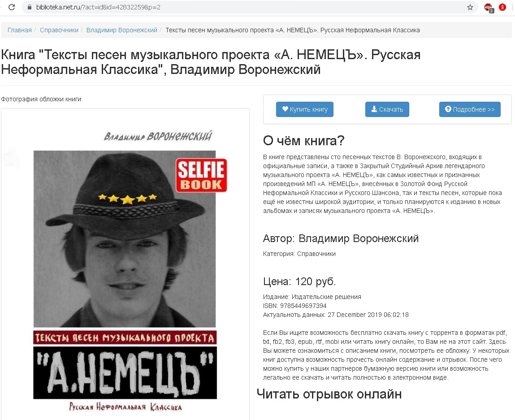Click the Автор: Владимир Воронежский heading
The height and width of the screenshot is (420, 515).
tap(341, 238)
